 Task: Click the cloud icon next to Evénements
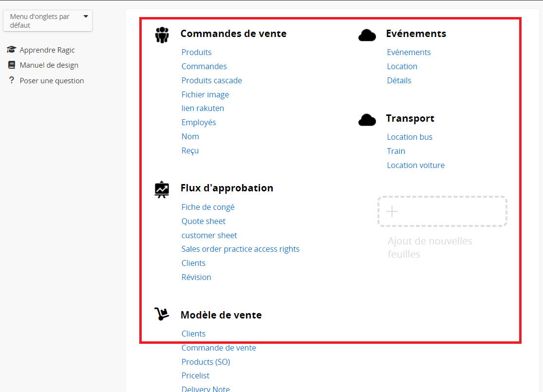tap(367, 35)
